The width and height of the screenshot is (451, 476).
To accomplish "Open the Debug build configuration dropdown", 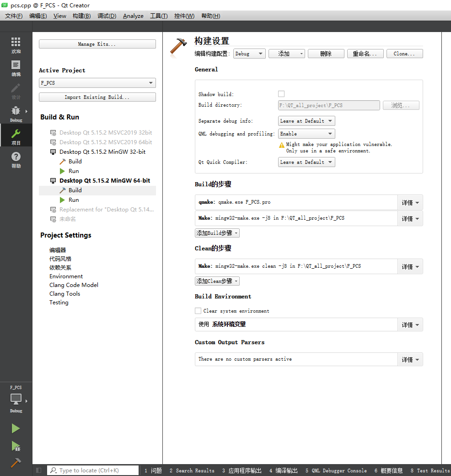I will point(249,53).
